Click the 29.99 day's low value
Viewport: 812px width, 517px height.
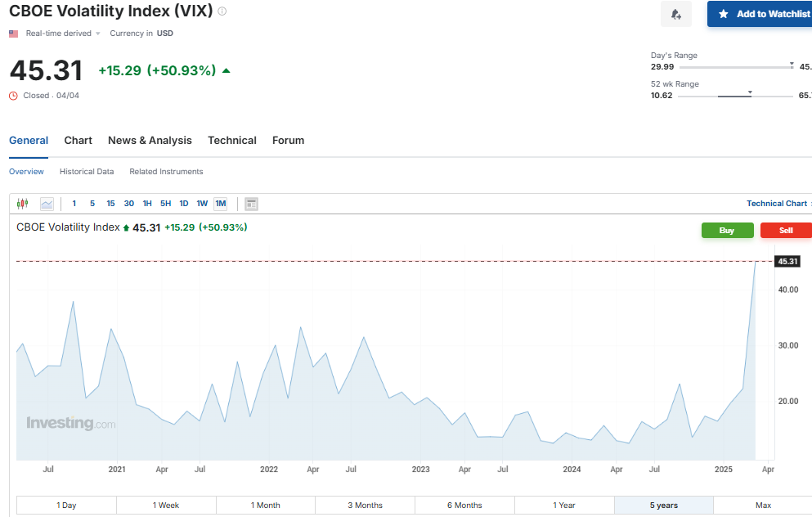(x=662, y=67)
